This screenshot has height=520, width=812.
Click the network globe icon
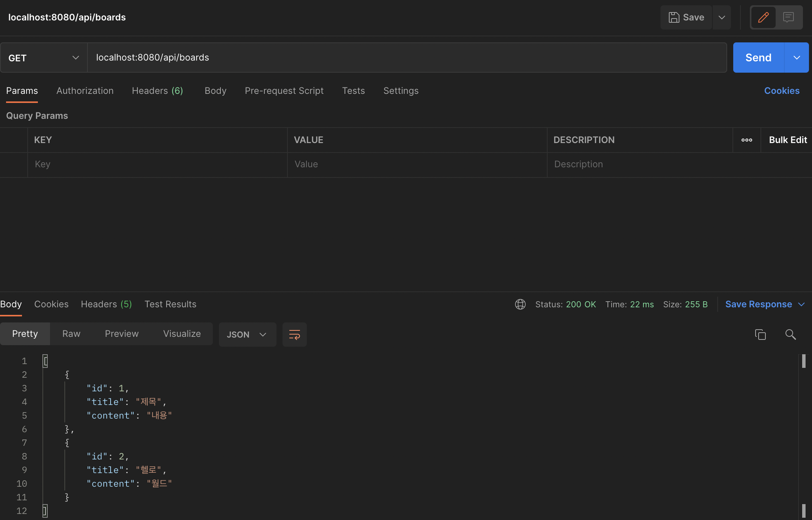520,304
